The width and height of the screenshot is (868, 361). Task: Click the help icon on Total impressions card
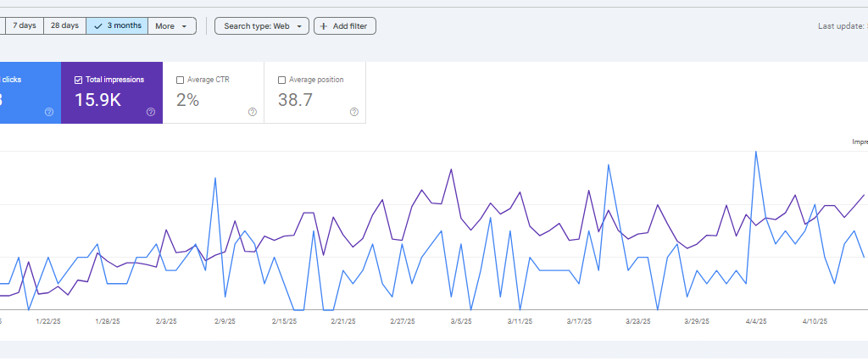click(x=151, y=112)
